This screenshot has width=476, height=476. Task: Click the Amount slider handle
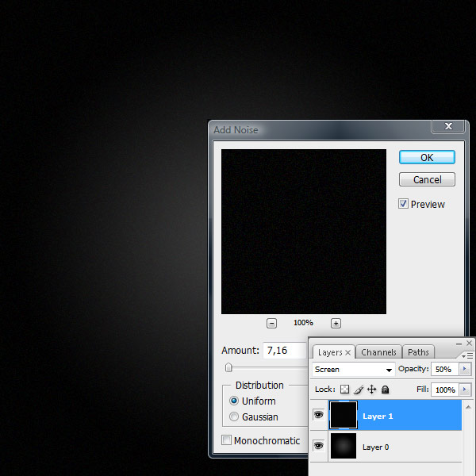[228, 367]
